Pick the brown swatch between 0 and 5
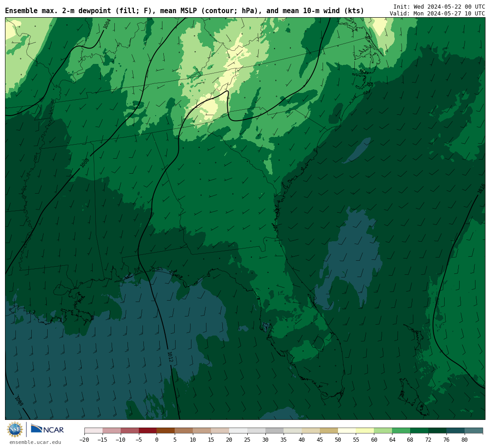Viewport: 490px width, 448px height. click(x=166, y=431)
